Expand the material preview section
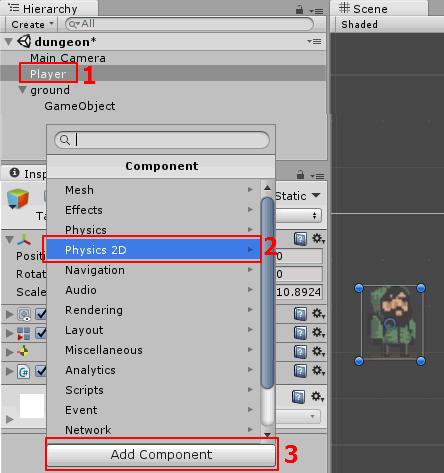This screenshot has height=473, width=444. pos(10,419)
